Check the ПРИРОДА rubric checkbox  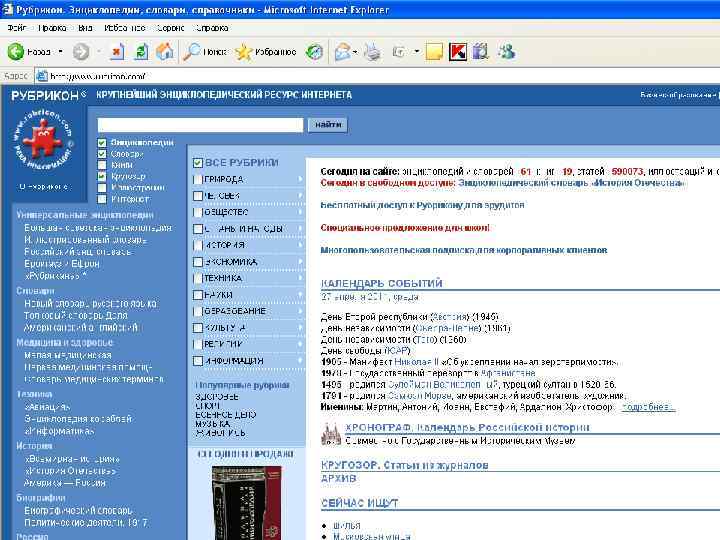click(x=198, y=180)
